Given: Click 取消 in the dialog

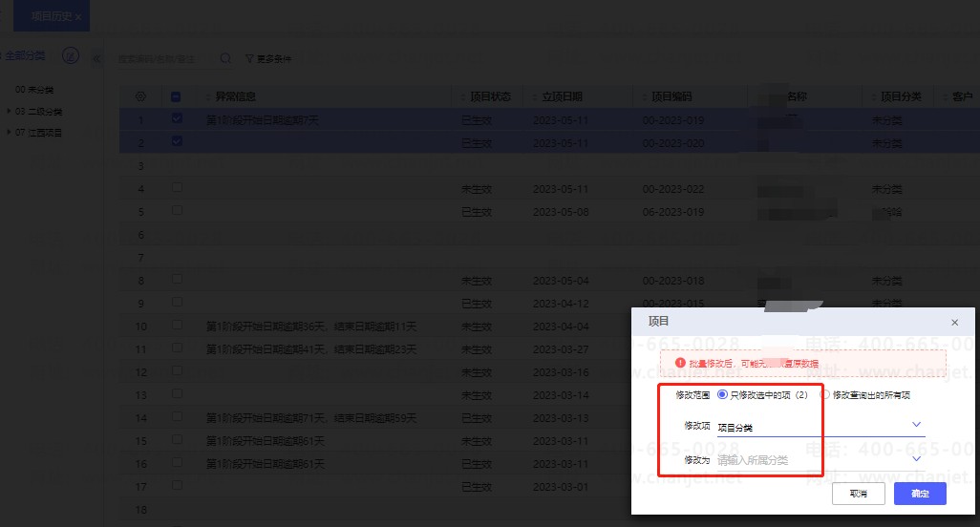Looking at the screenshot, I should (x=858, y=494).
